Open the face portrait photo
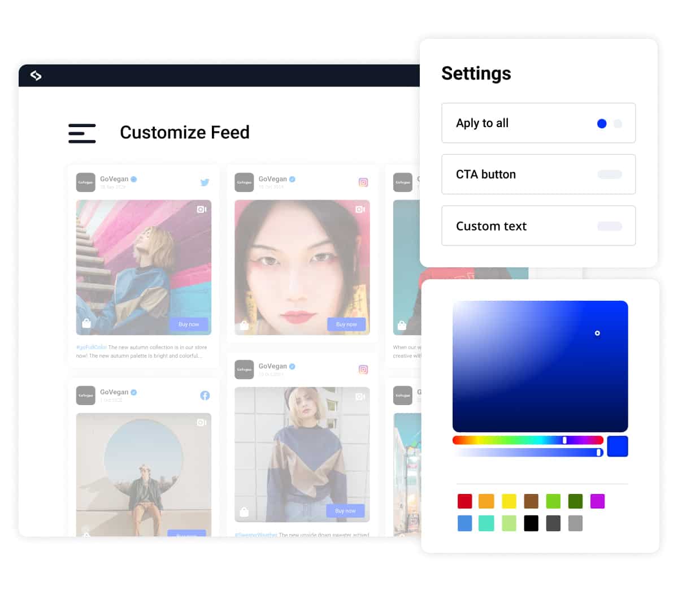 point(302,267)
